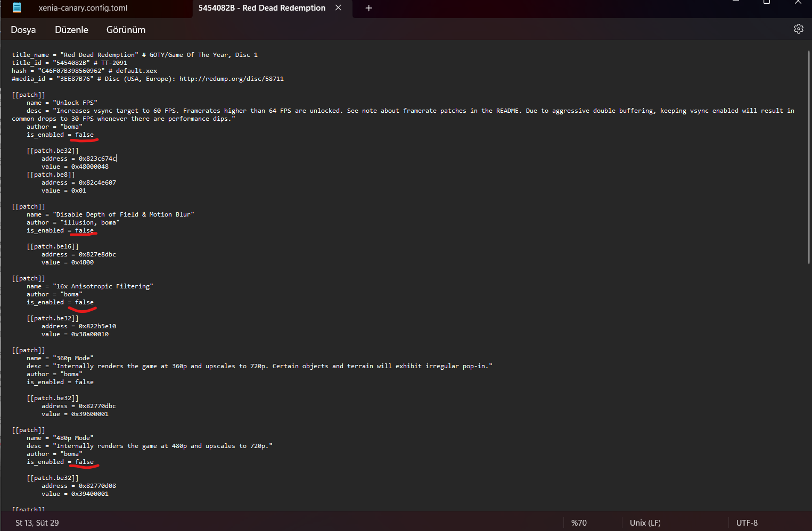The height and width of the screenshot is (531, 812).
Task: Click the redump.org disc URL
Action: point(231,79)
